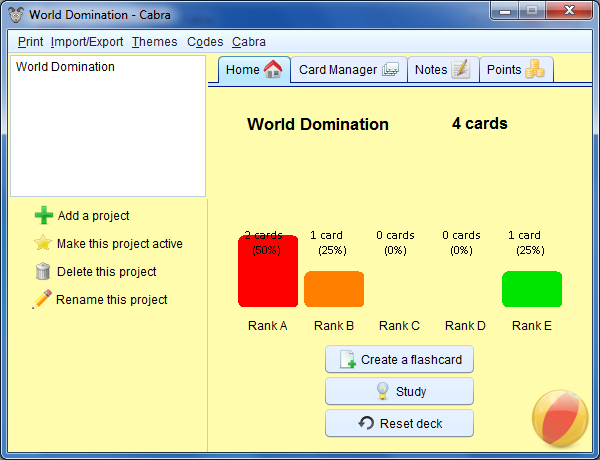
Task: Click the pencil Rename project icon
Action: coord(42,300)
